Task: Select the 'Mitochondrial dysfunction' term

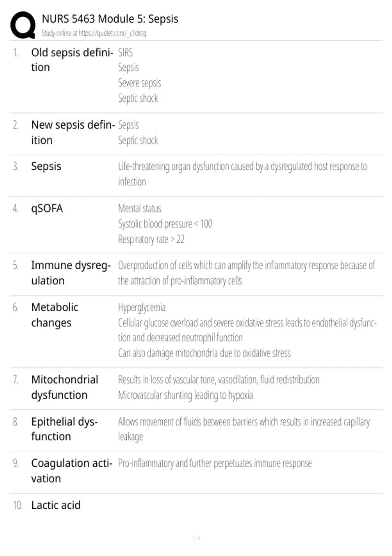Action: 65,387
